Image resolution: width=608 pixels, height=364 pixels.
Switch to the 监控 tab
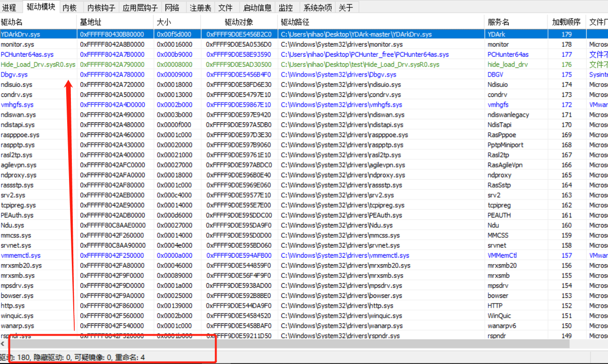pyautogui.click(x=287, y=7)
